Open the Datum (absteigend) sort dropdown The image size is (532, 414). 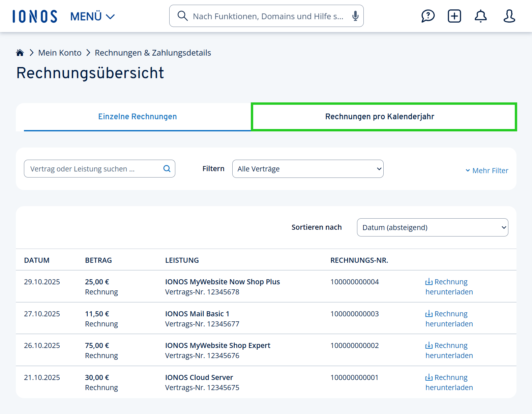(x=433, y=227)
